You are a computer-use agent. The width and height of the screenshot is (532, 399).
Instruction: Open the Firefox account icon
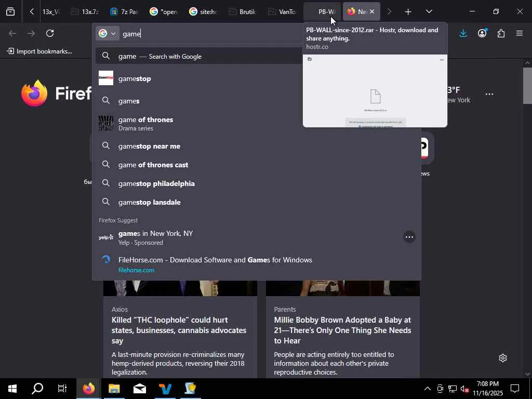click(x=482, y=33)
